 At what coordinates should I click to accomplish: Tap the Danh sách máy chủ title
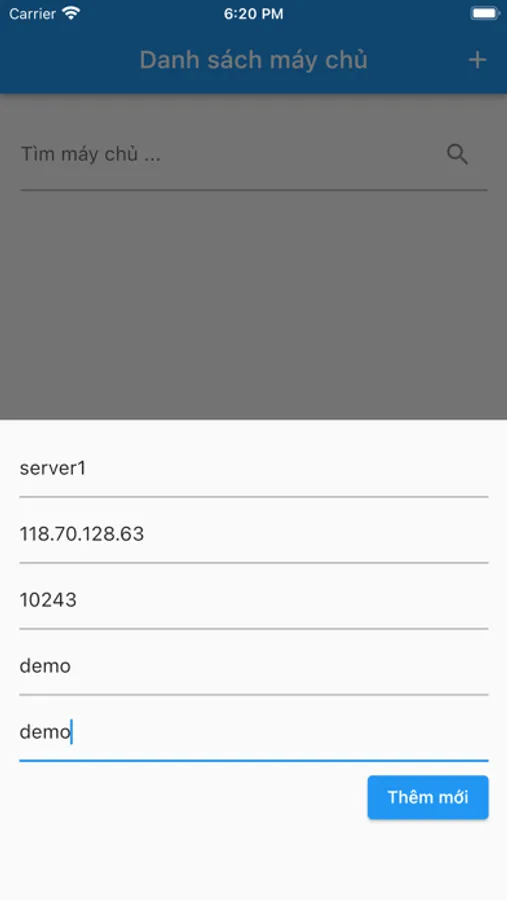[253, 60]
